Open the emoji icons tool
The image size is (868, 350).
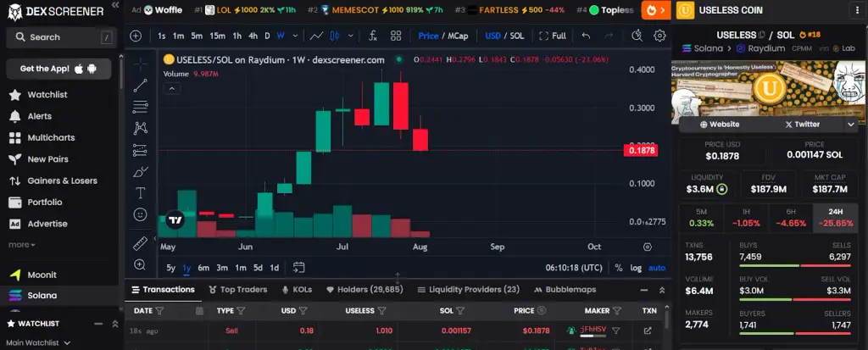coord(141,214)
